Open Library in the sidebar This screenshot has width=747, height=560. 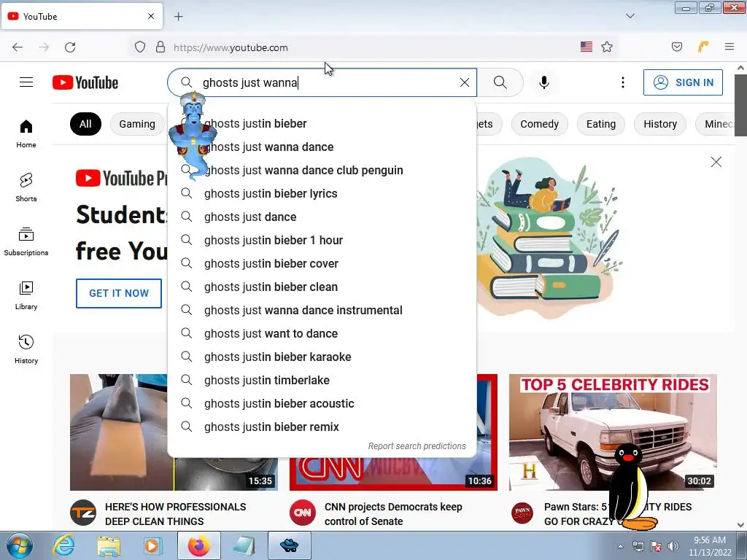click(26, 296)
